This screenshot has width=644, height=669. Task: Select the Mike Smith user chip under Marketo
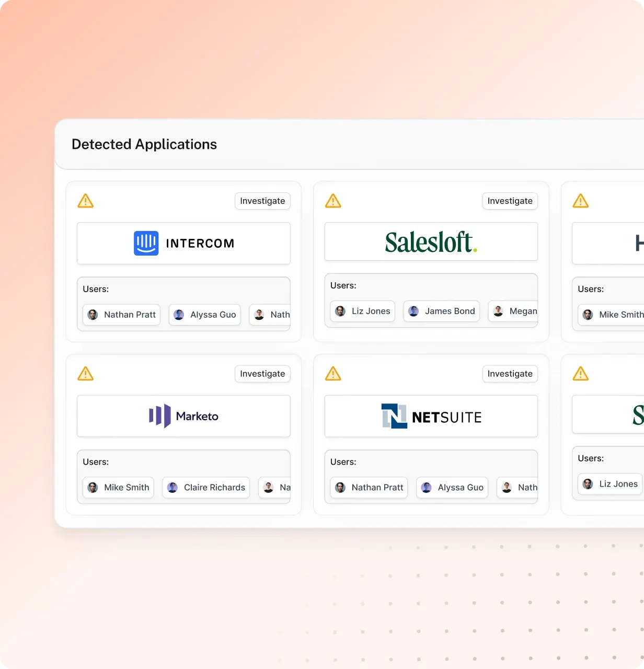coord(119,488)
